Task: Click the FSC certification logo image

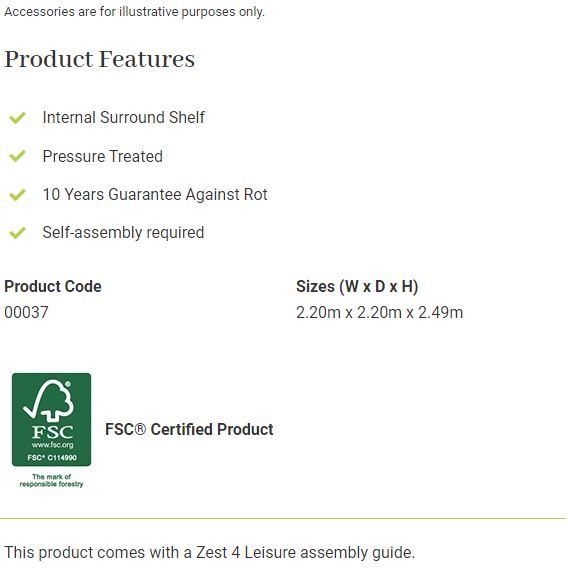Action: coord(51,430)
